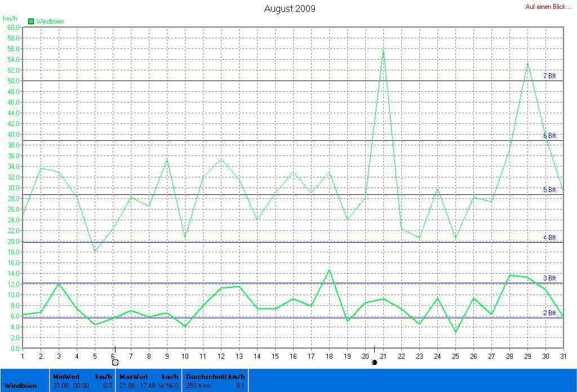
Task: Click the '60.0' y-axis label
Action: (14, 28)
